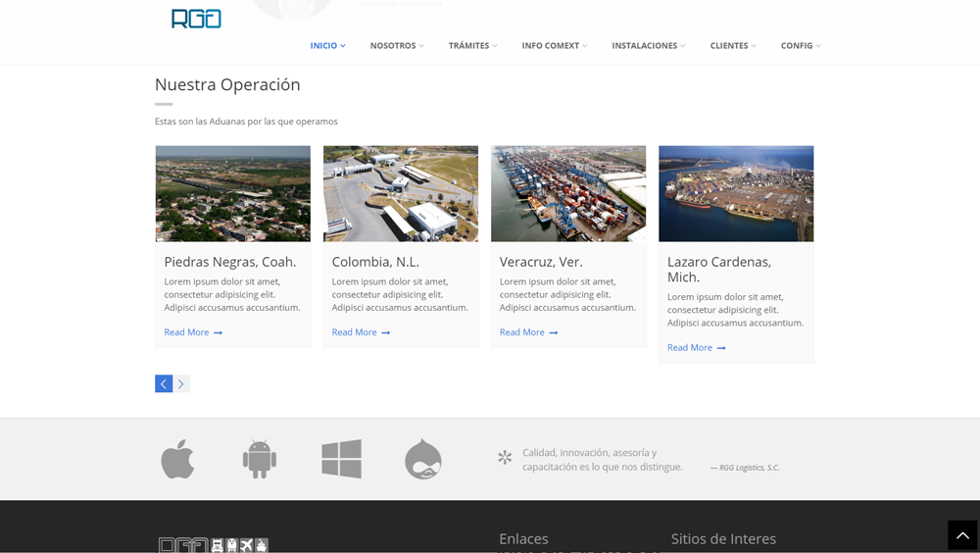Click the Colombia, N.L. title
The width and height of the screenshot is (980, 553).
coord(375,262)
